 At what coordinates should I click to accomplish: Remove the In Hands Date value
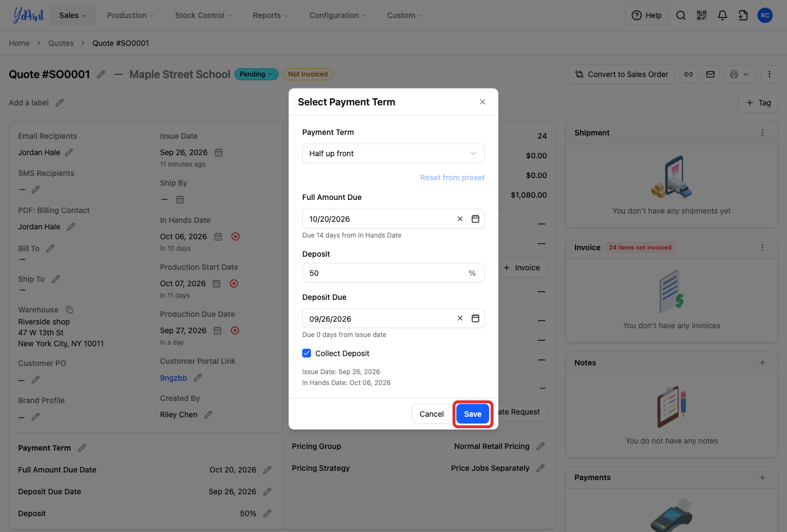pyautogui.click(x=236, y=237)
